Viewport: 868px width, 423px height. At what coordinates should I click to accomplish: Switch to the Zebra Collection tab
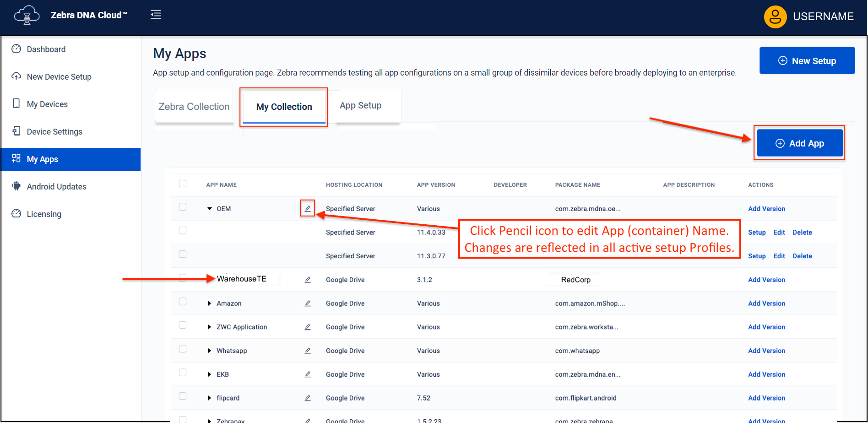(194, 107)
